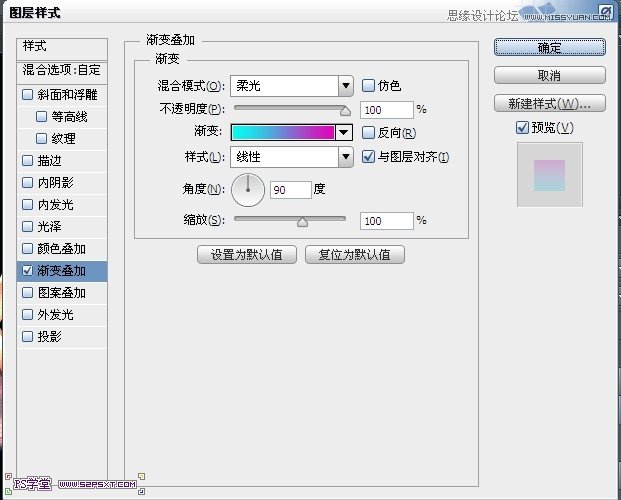
Task: Enable the 图案叠加 checkbox
Action: pyautogui.click(x=27, y=292)
